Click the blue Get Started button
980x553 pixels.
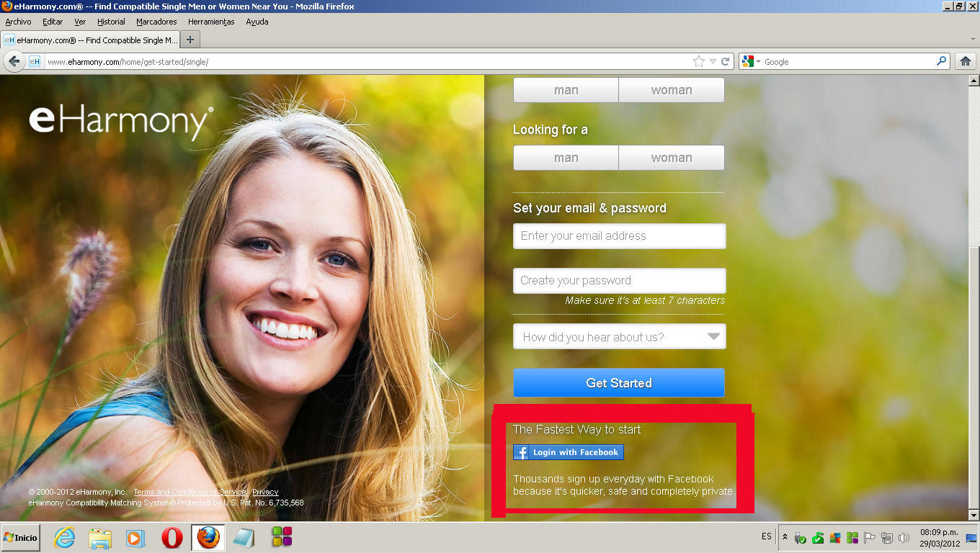click(619, 383)
